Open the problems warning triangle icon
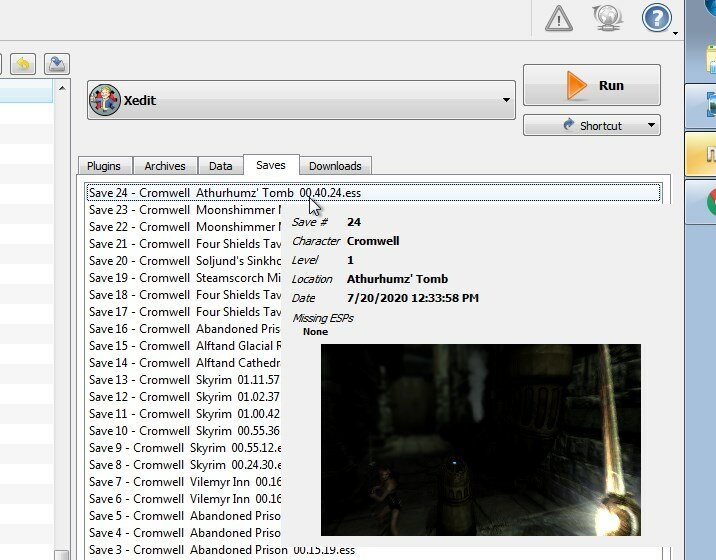Image resolution: width=716 pixels, height=560 pixels. click(x=559, y=19)
